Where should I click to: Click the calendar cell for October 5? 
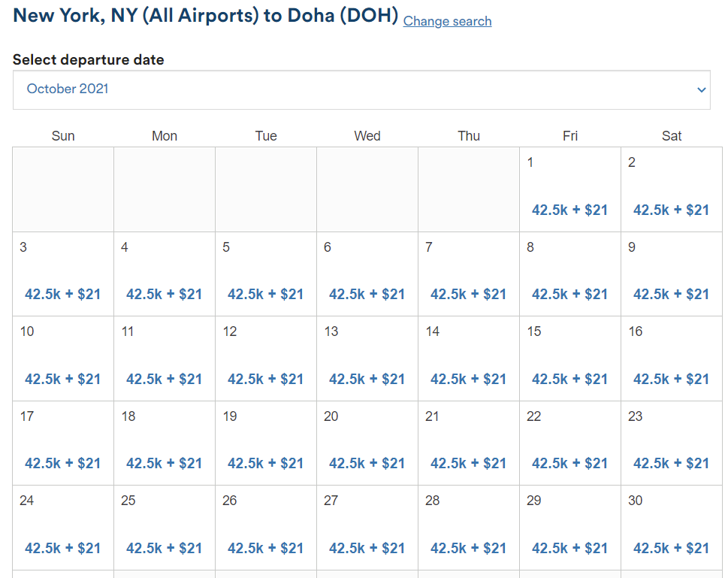click(x=265, y=274)
